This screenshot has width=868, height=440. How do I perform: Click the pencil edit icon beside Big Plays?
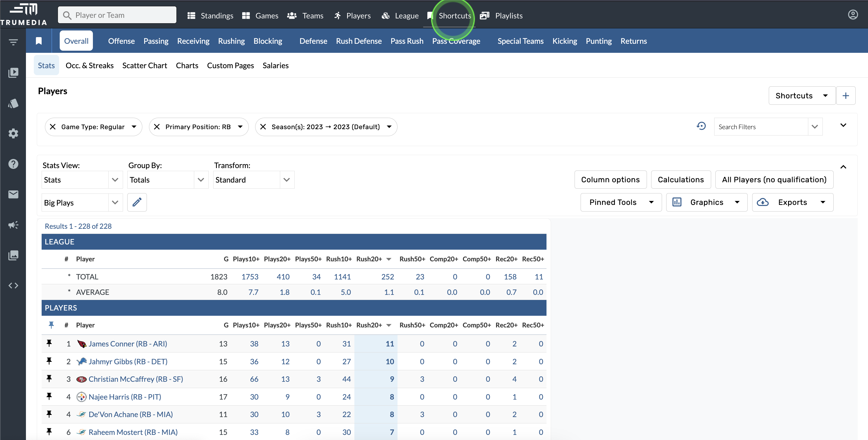pos(137,202)
